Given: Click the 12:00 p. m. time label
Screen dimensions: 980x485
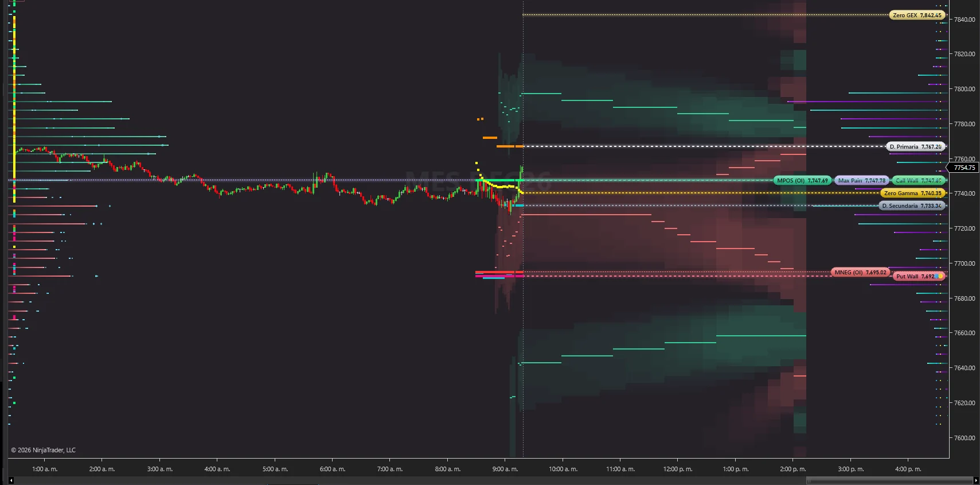Looking at the screenshot, I should pyautogui.click(x=678, y=470).
